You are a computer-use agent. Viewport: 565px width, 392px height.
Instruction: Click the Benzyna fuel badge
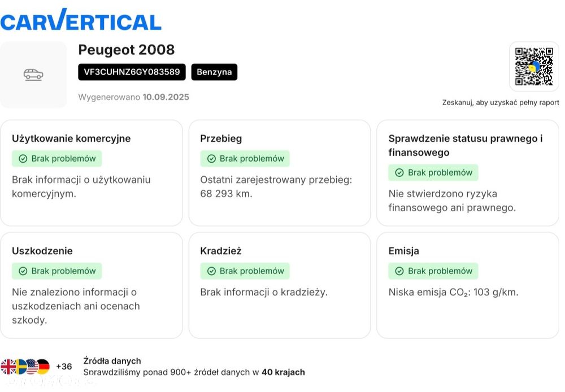[x=214, y=72]
